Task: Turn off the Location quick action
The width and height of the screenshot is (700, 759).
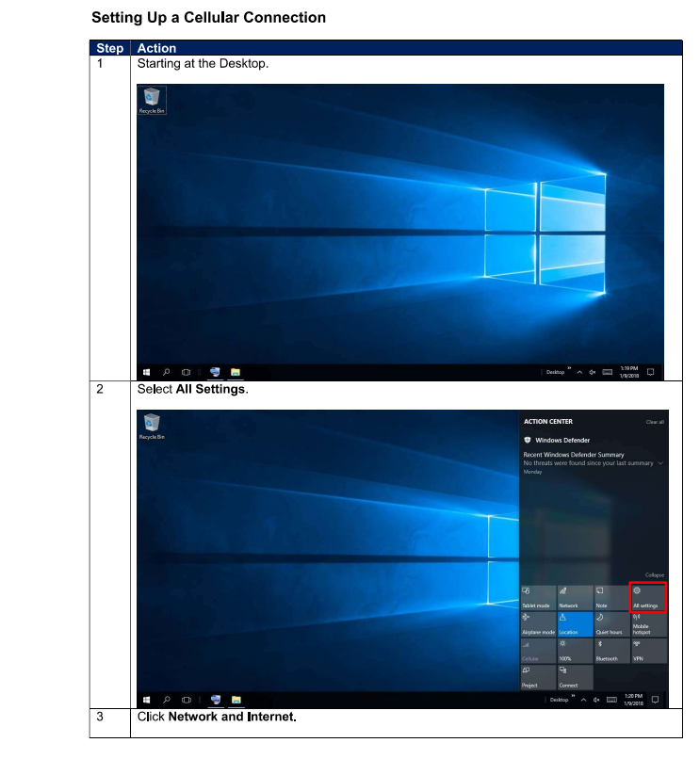Action: point(575,623)
